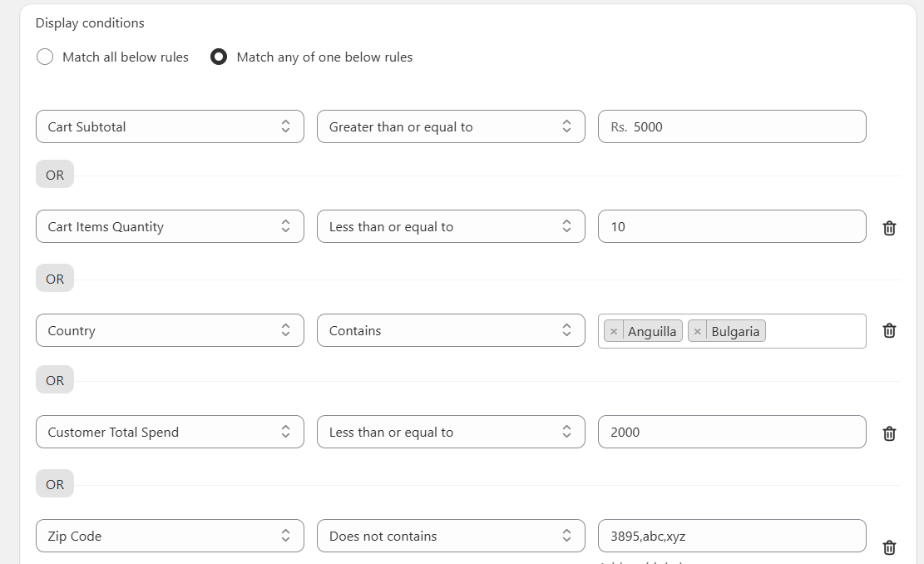Screen dimensions: 924x564
Task: Select Match any of one below rules
Action: (220, 57)
